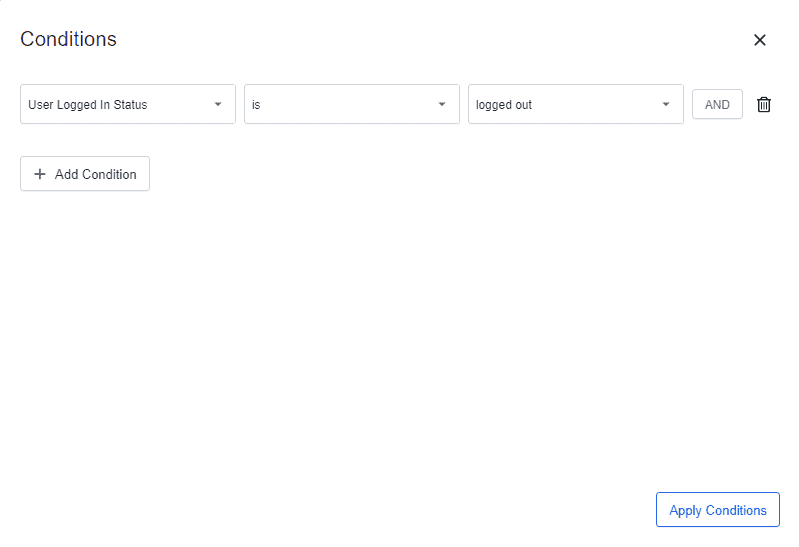Screen dimensions: 799x547
Task: Click the 'Apply Conditions' blue text
Action: click(717, 510)
